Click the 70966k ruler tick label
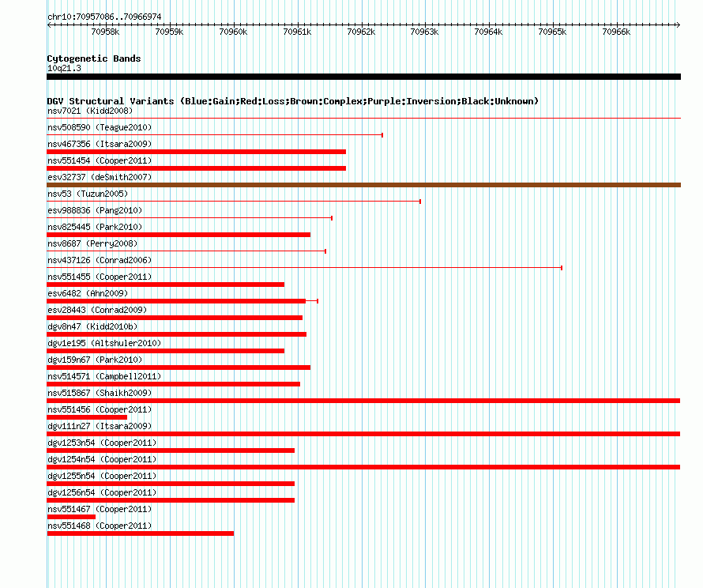Image resolution: width=703 pixels, height=588 pixels. (616, 32)
